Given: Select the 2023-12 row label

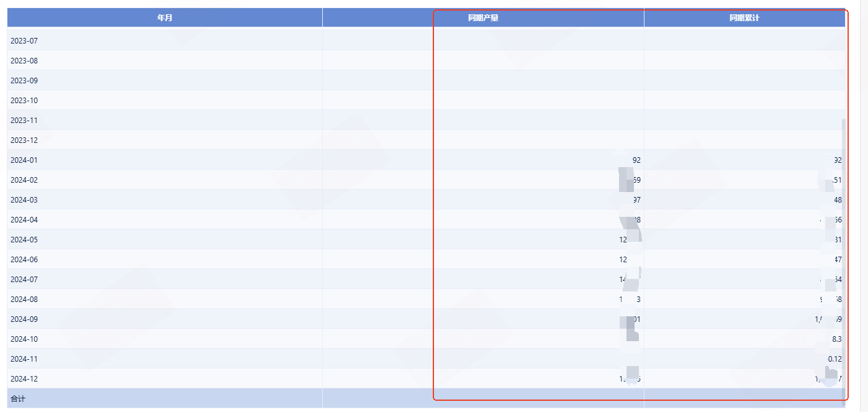Looking at the screenshot, I should click(x=24, y=140).
